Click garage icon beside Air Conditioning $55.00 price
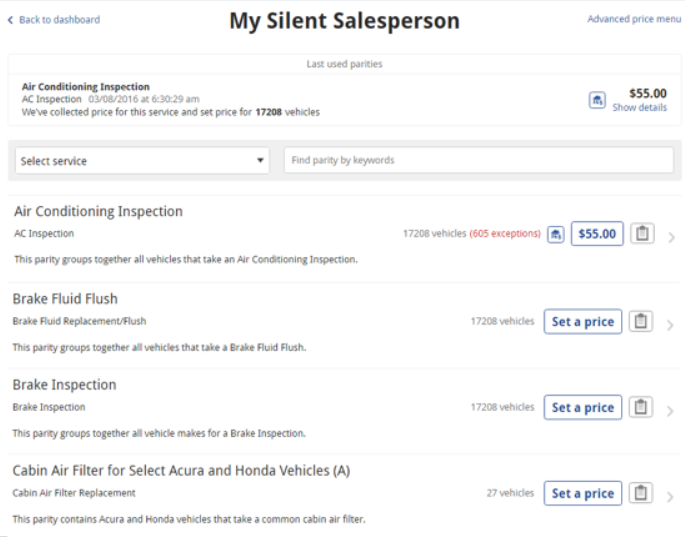 (x=556, y=234)
